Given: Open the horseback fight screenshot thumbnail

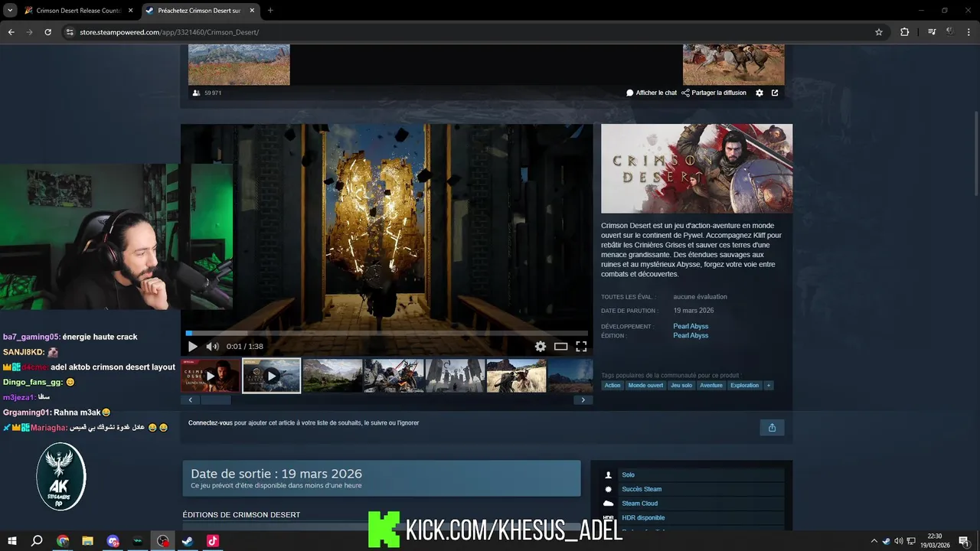Looking at the screenshot, I should (x=516, y=376).
